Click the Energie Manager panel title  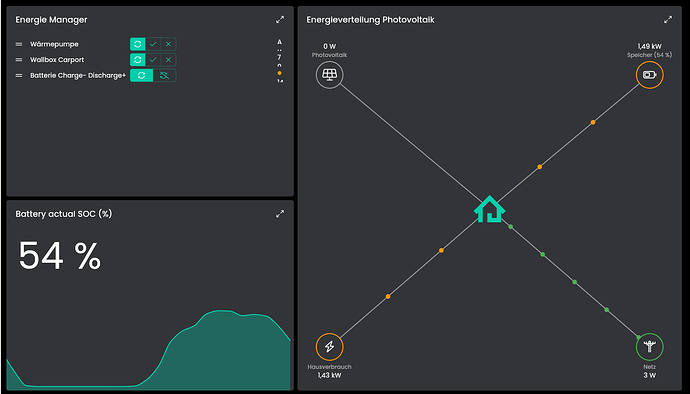pyautogui.click(x=51, y=20)
